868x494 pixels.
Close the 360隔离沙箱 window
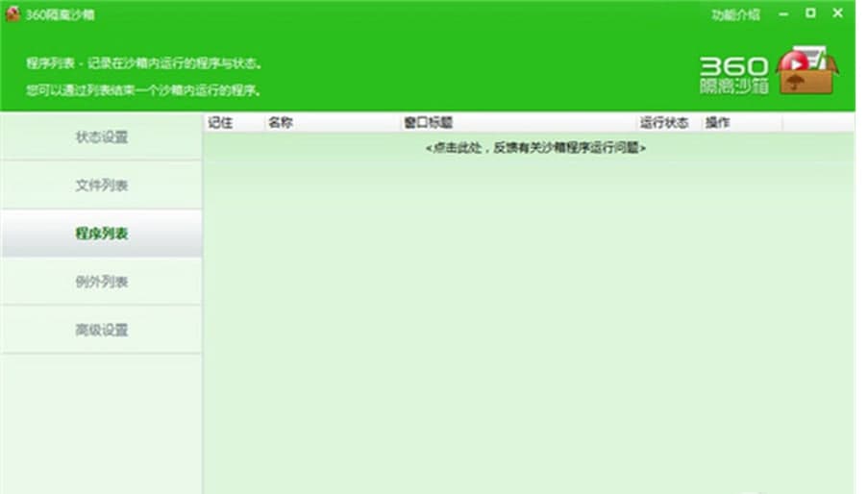click(x=837, y=12)
